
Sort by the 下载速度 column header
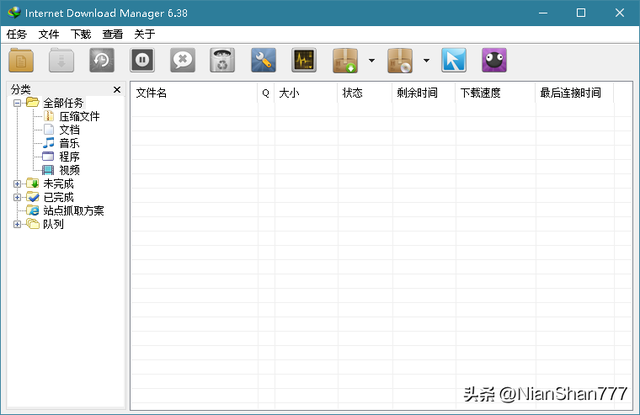(495, 93)
